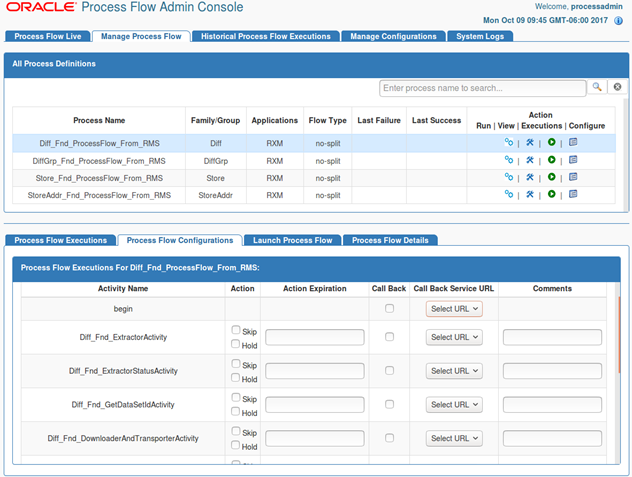Click the Run icon for Diff_Fnd_ProcessFlow_From_RMS

509,142
